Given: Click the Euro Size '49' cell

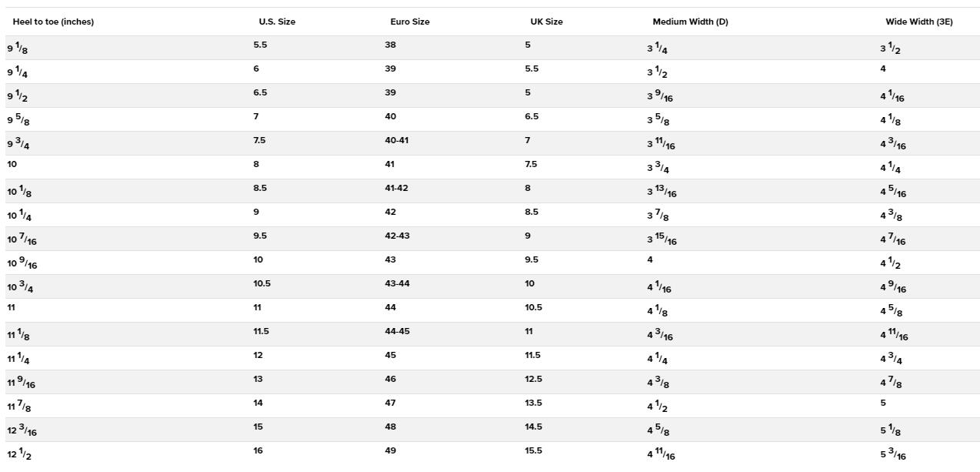Looking at the screenshot, I should tap(390, 451).
